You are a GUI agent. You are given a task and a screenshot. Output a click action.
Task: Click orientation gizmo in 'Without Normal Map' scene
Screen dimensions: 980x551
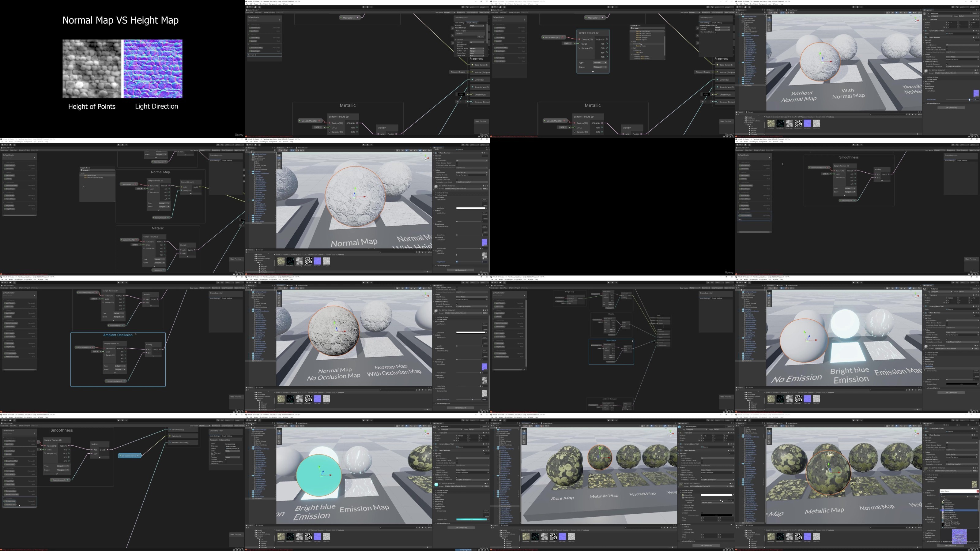point(916,20)
